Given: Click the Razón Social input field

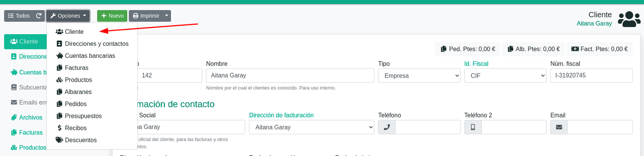Looking at the screenshot, I should (191, 127).
